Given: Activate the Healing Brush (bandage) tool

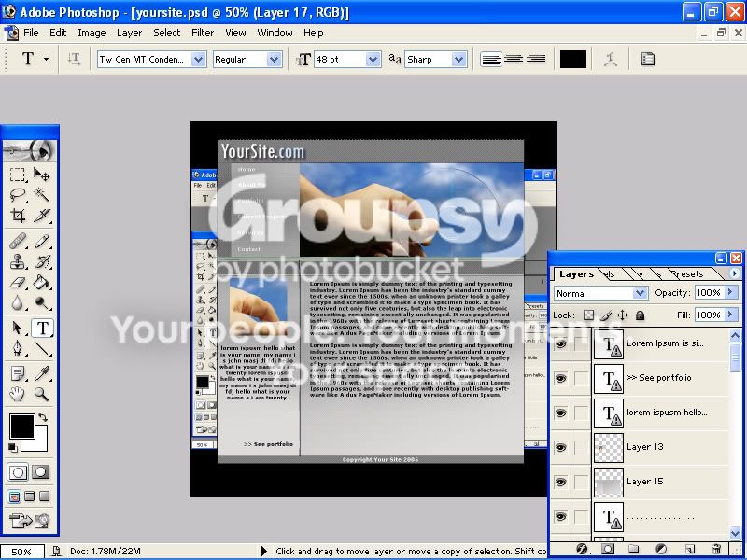Looking at the screenshot, I should click(x=18, y=242).
